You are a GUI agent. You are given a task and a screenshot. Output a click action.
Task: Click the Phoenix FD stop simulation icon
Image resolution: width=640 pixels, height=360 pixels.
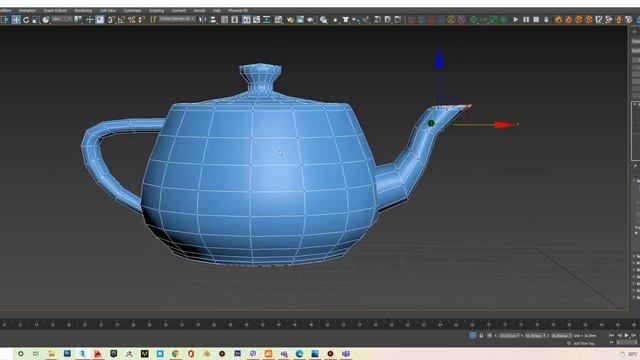tap(536, 20)
